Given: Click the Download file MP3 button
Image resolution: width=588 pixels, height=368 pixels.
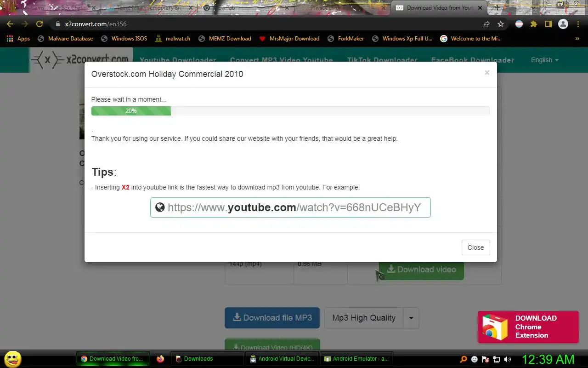Looking at the screenshot, I should click(x=272, y=318).
